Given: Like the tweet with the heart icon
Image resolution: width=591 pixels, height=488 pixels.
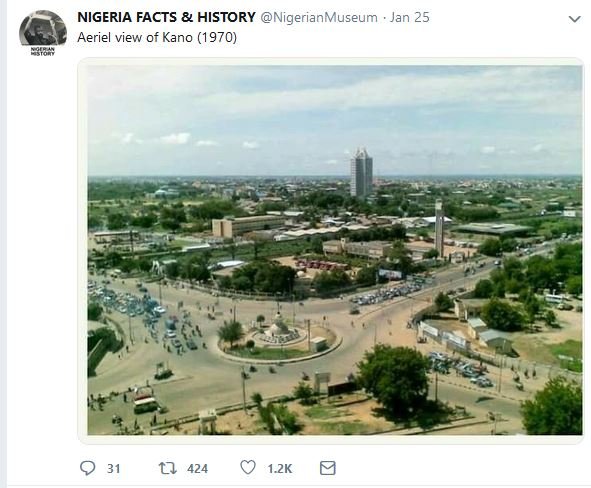Looking at the screenshot, I should click(x=248, y=468).
